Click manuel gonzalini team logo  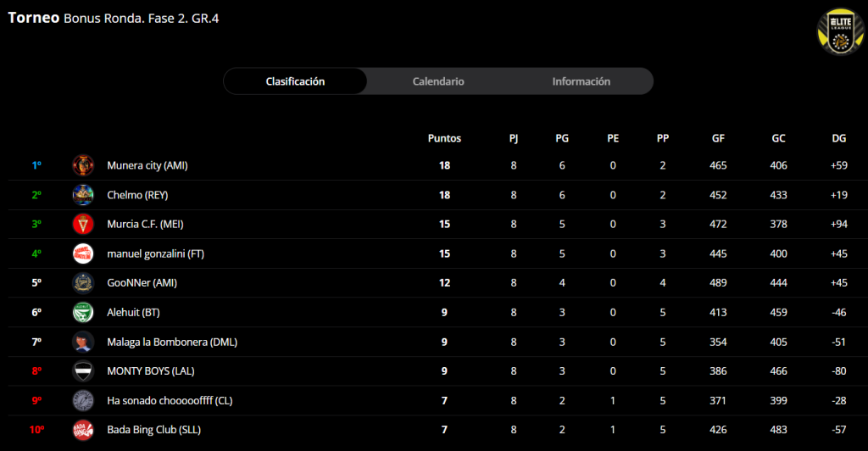pyautogui.click(x=83, y=253)
